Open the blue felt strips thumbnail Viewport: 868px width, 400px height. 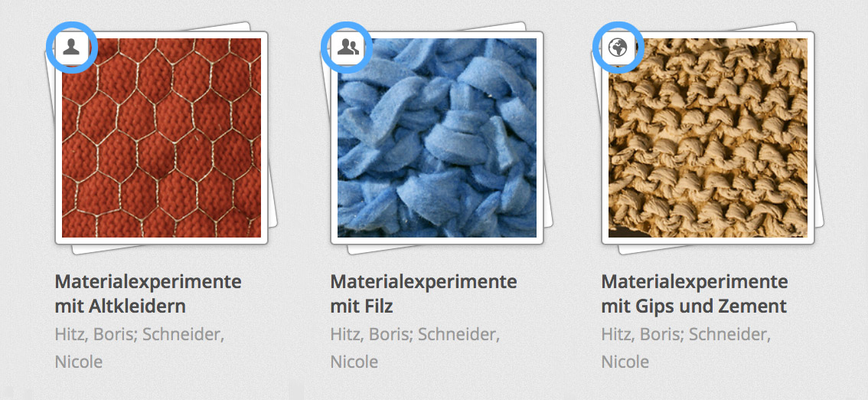pyautogui.click(x=437, y=137)
